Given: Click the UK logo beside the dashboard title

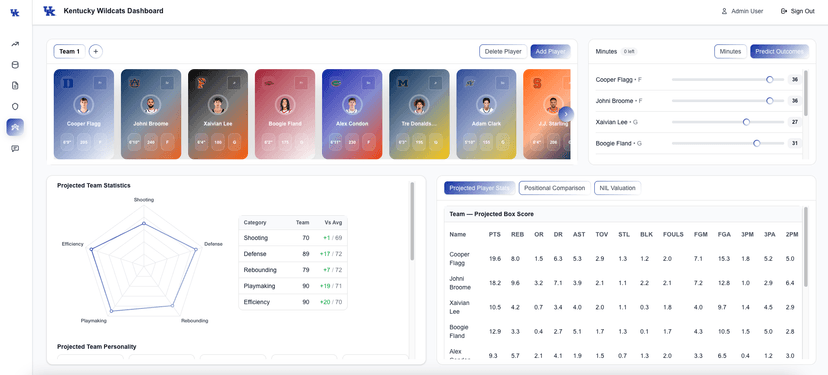Looking at the screenshot, I should [x=49, y=11].
